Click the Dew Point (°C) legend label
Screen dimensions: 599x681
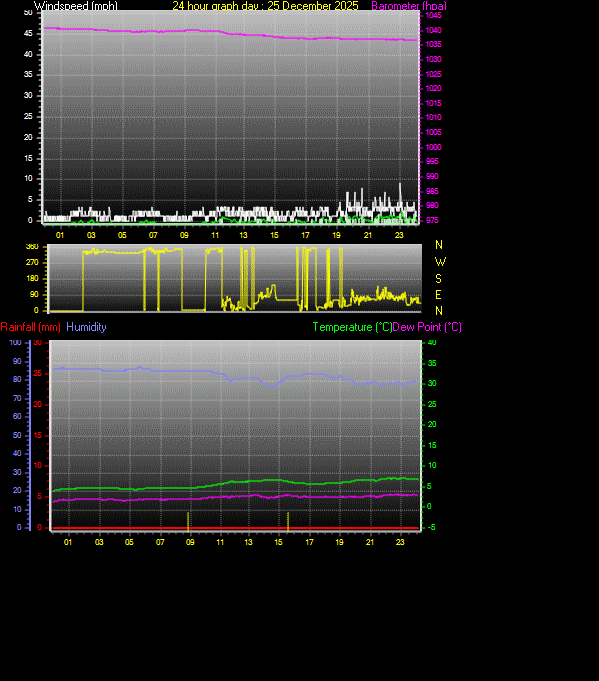pyautogui.click(x=427, y=327)
